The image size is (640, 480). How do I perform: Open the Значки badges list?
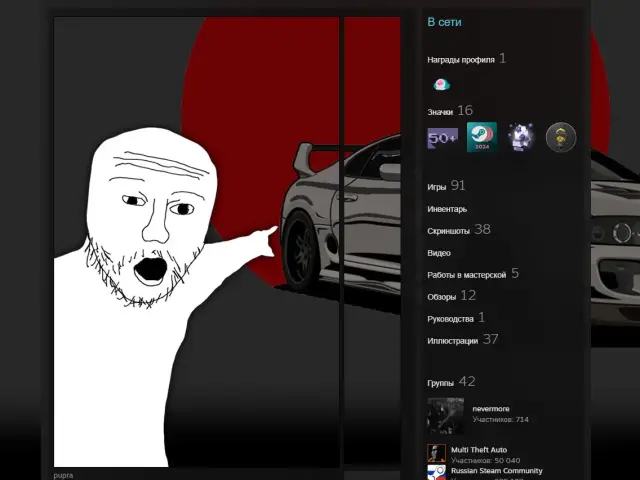440,112
